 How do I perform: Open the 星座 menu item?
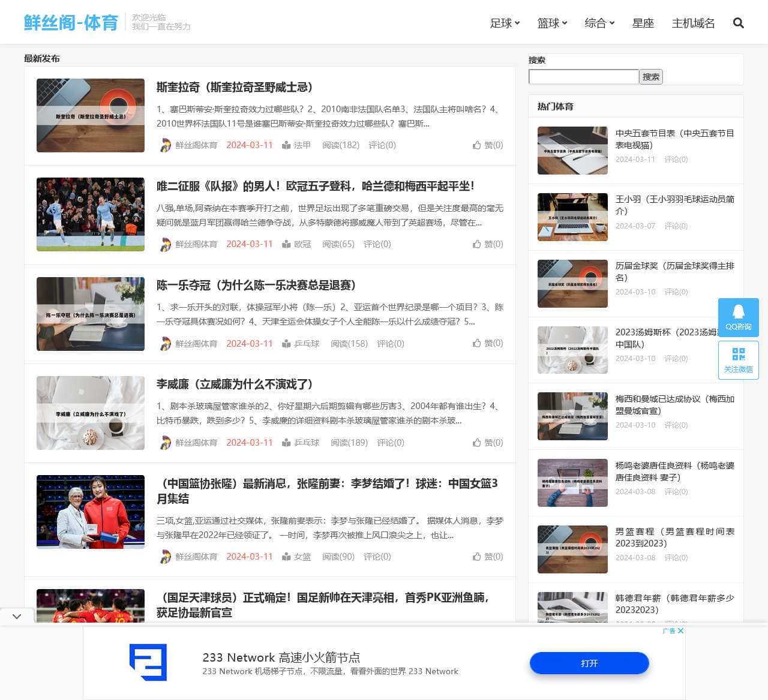(x=643, y=23)
